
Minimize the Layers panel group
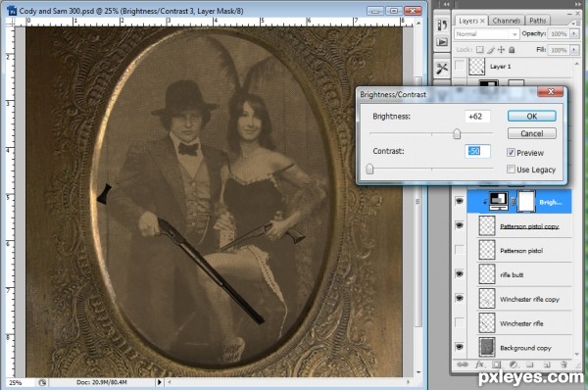coord(569,14)
